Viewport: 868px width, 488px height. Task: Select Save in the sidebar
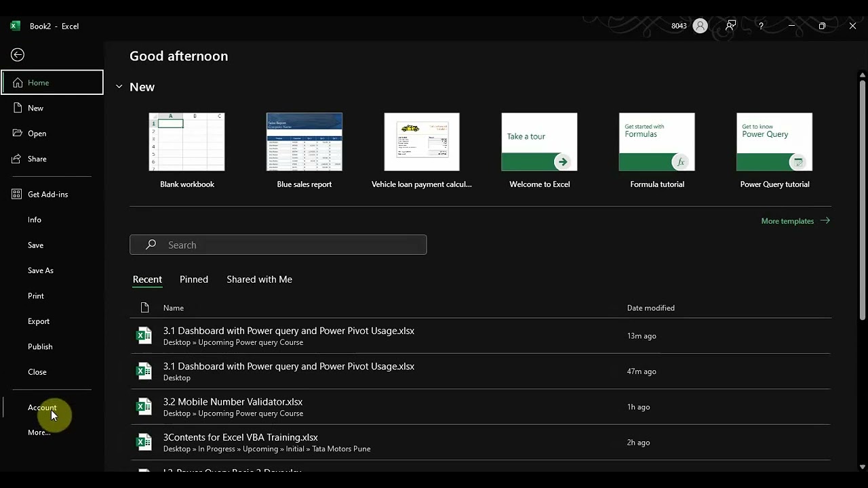coord(35,245)
